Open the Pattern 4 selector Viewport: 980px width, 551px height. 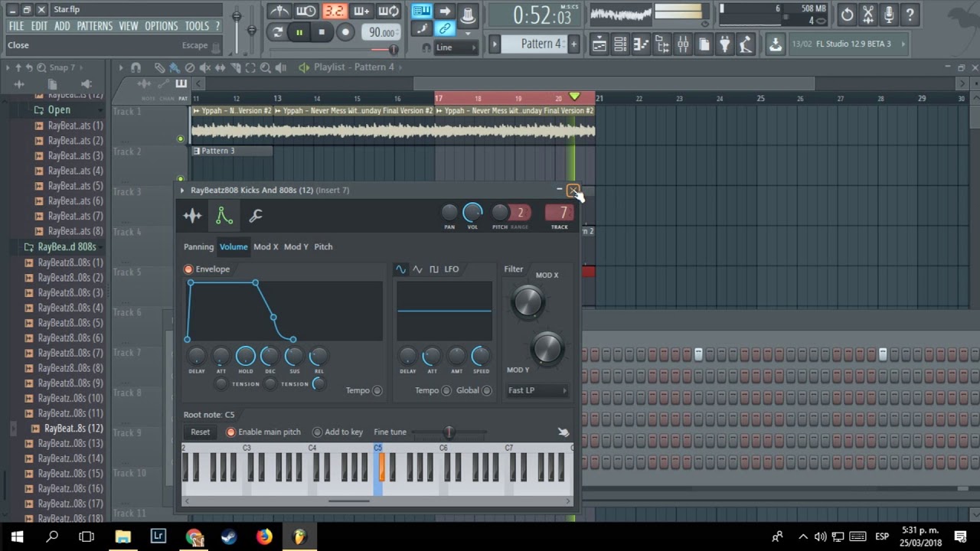[541, 44]
